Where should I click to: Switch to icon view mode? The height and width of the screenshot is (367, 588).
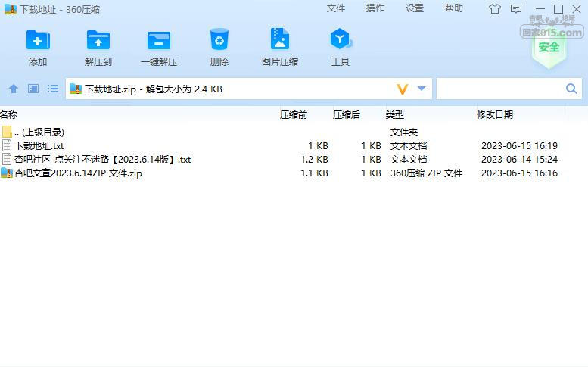click(33, 89)
